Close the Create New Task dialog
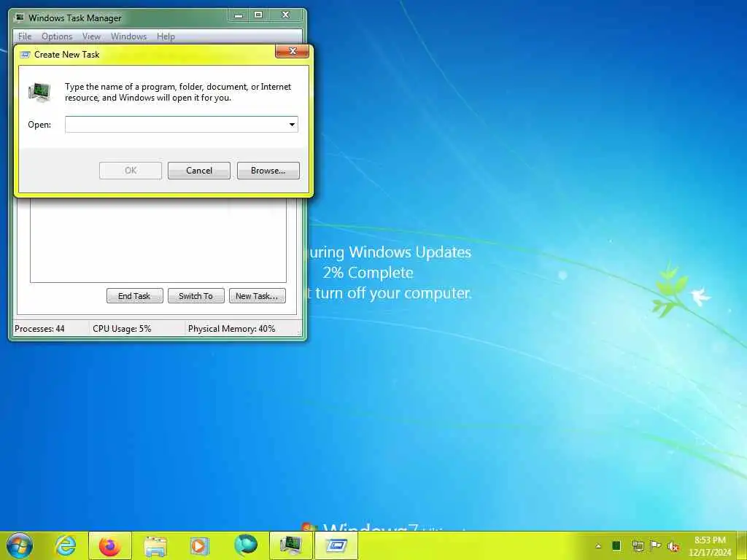The height and width of the screenshot is (560, 747). 293,51
